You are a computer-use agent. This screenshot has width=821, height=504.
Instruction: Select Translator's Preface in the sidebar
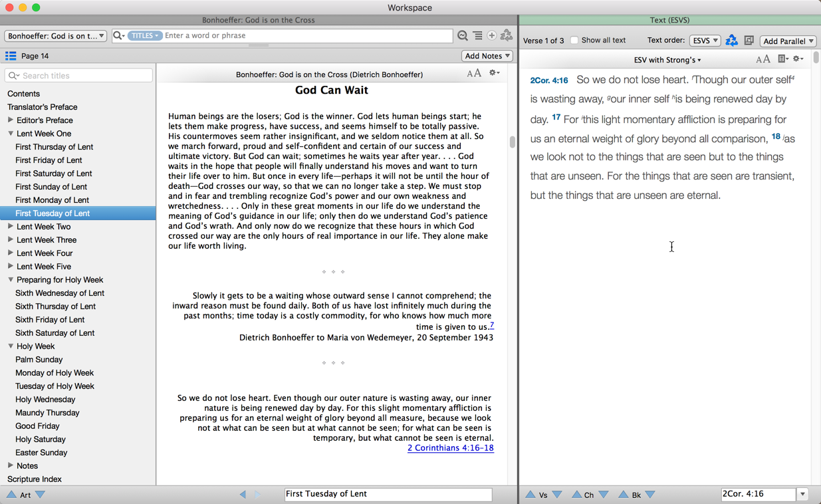pyautogui.click(x=43, y=107)
